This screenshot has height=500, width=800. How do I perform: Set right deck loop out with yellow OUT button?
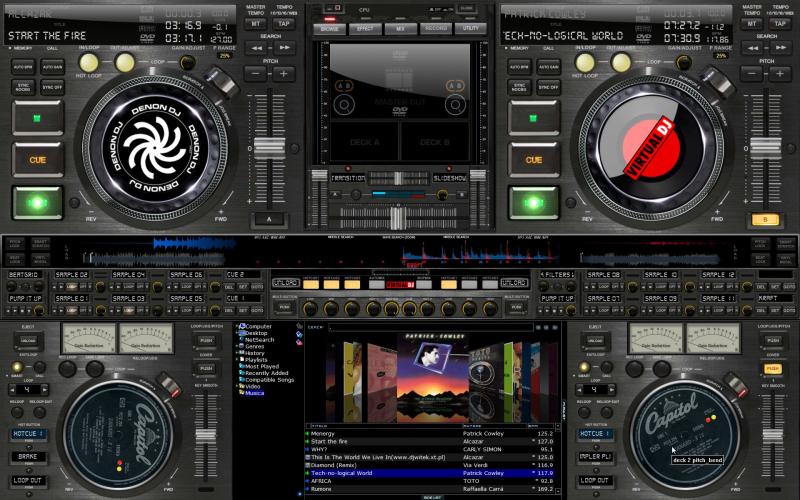620,63
